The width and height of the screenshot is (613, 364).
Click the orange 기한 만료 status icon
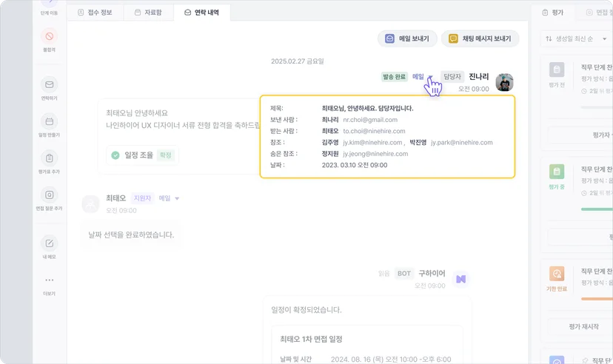pyautogui.click(x=556, y=274)
